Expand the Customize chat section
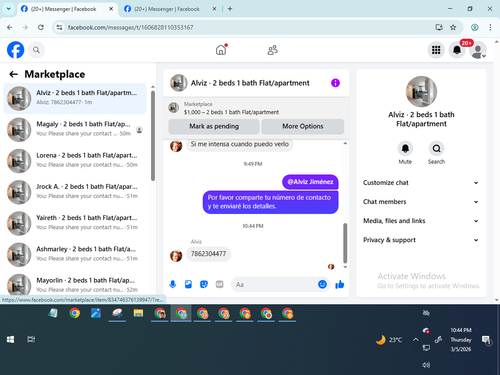The image size is (500, 375). (x=421, y=183)
